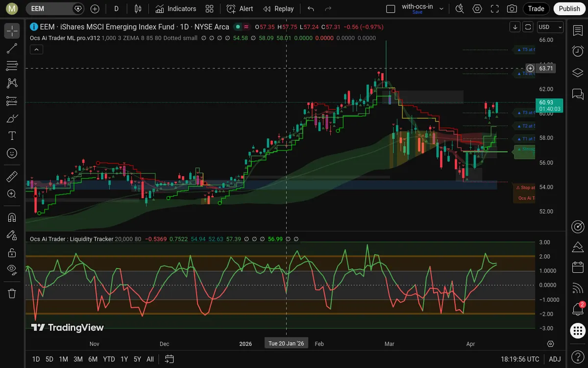This screenshot has height=368, width=588.
Task: Lock all drawing tools
Action: 12,253
